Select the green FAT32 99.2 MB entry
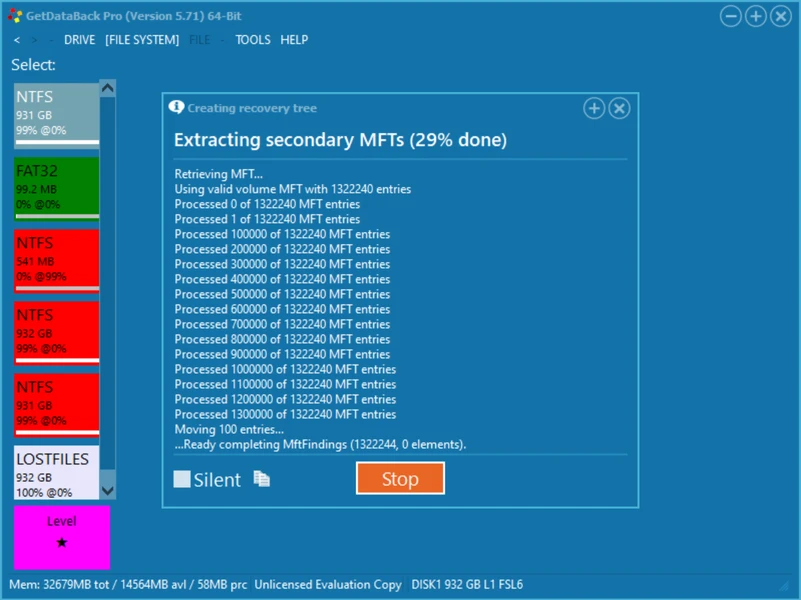Viewport: 801px width, 600px height. pyautogui.click(x=57, y=187)
